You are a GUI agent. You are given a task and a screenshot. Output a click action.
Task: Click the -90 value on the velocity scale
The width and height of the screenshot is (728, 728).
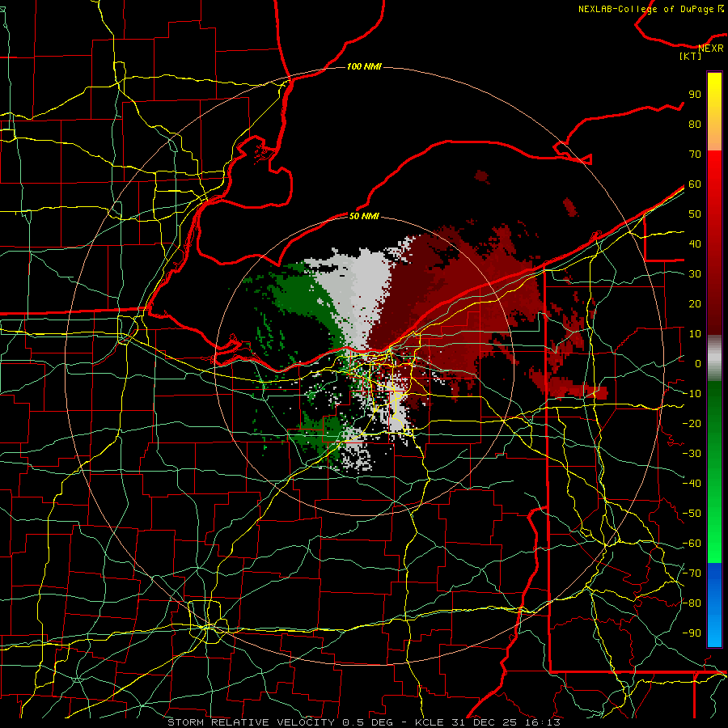click(x=692, y=633)
